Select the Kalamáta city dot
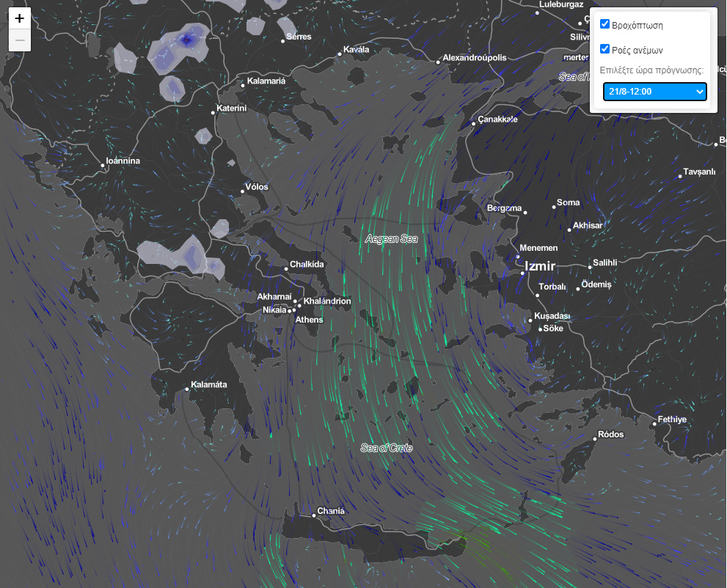Screen dimensions: 727x588 pos(188,389)
